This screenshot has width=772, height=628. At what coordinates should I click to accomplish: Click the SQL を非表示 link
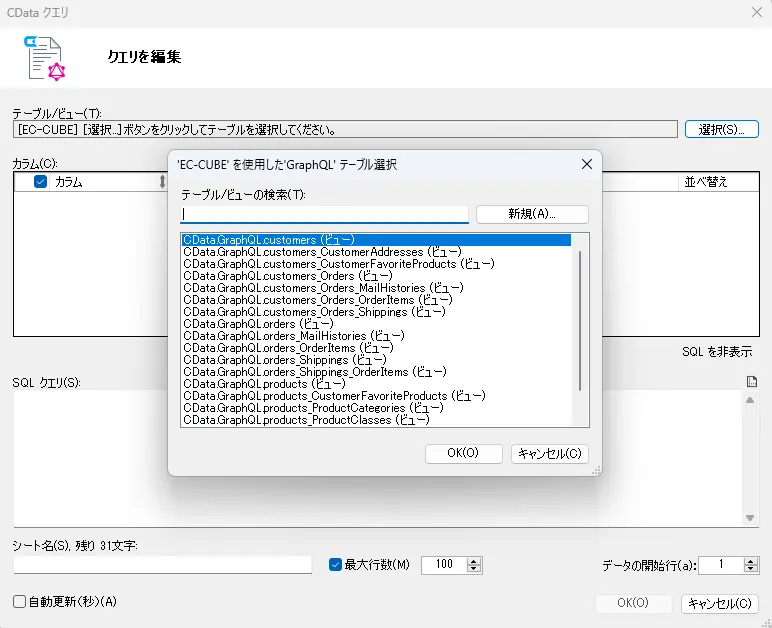tap(717, 352)
